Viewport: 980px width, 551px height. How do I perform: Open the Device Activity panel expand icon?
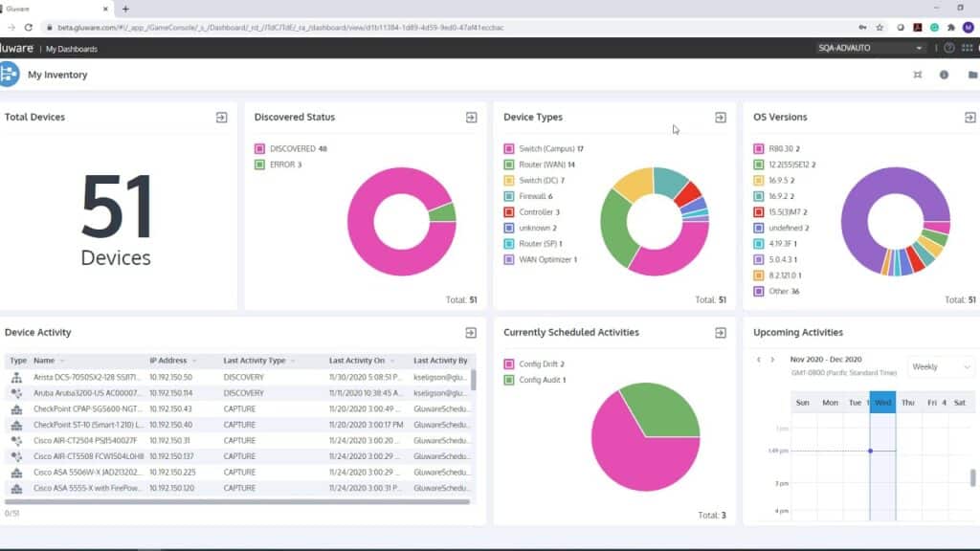pyautogui.click(x=469, y=332)
